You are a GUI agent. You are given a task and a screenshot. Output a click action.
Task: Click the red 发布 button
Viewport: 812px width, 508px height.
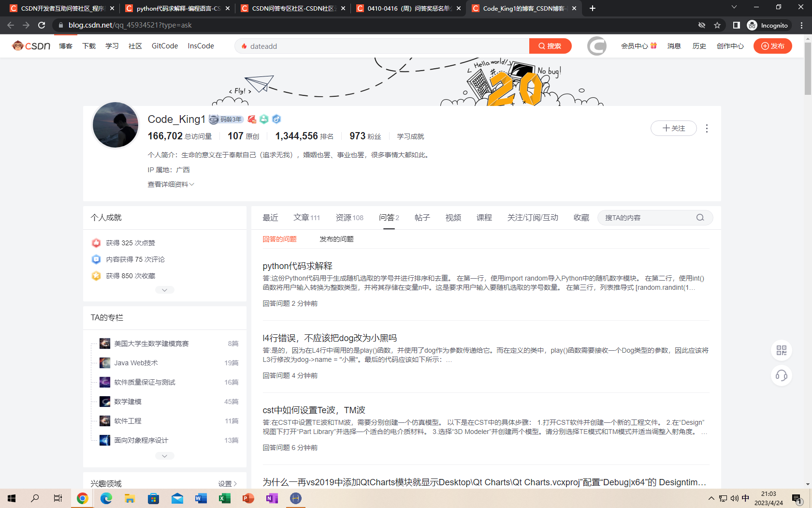[773, 46]
